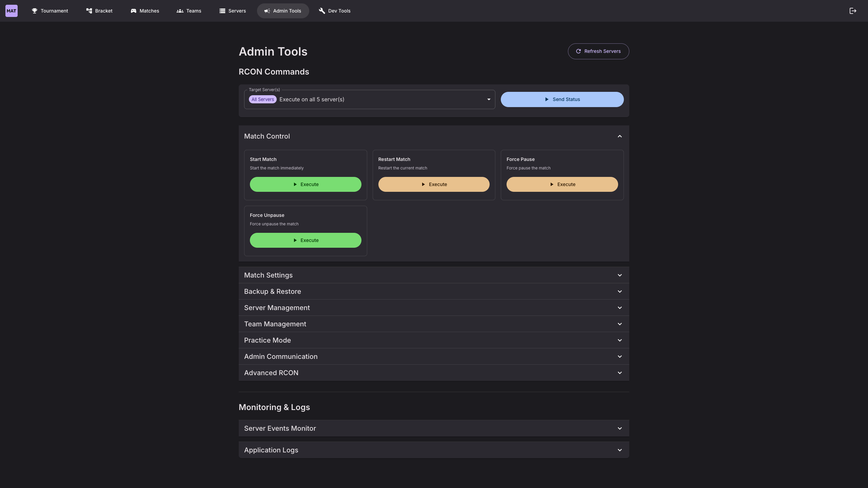Click the gamepad Matches icon
Viewport: 868px width, 488px height.
(x=133, y=11)
